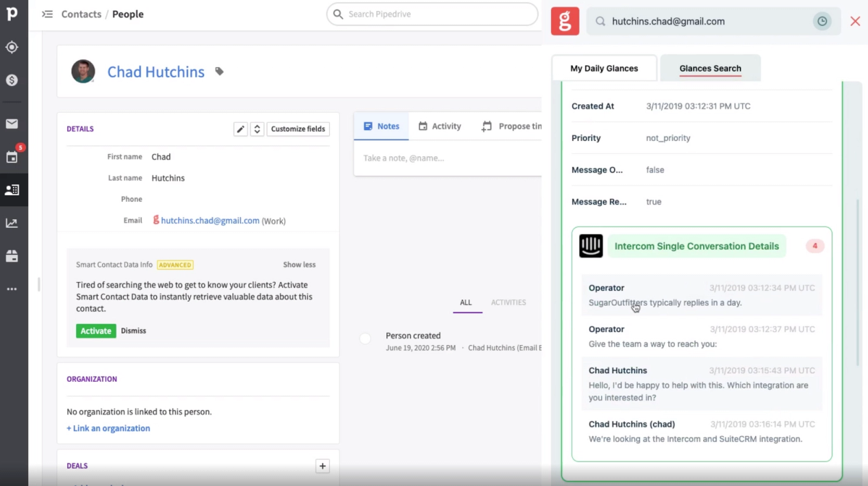Click the Take a note text area
This screenshot has width=868, height=486.
coord(448,158)
